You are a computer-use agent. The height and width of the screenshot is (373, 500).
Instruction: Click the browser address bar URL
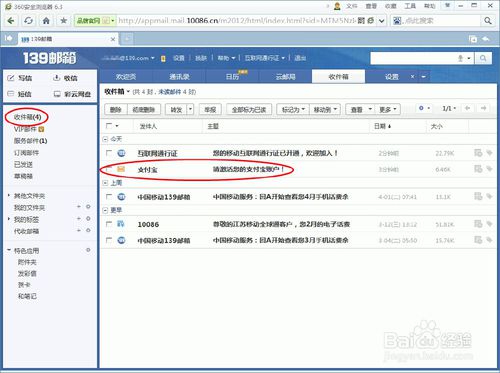(237, 21)
